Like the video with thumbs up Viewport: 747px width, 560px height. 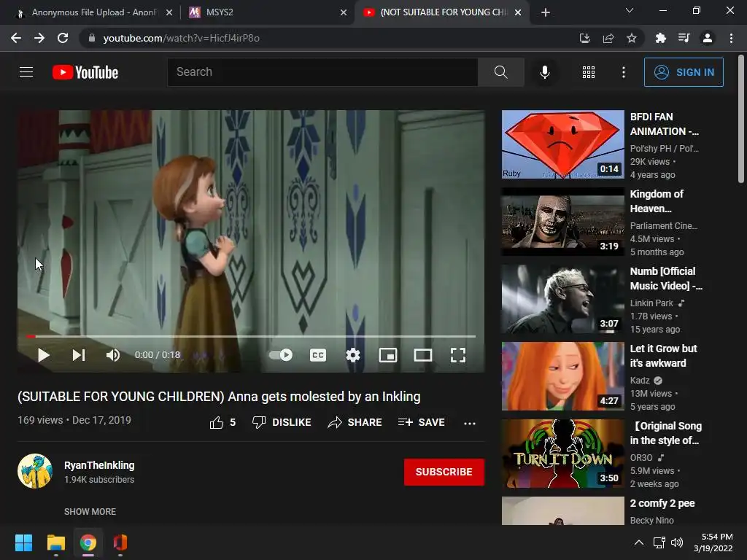(x=222, y=422)
